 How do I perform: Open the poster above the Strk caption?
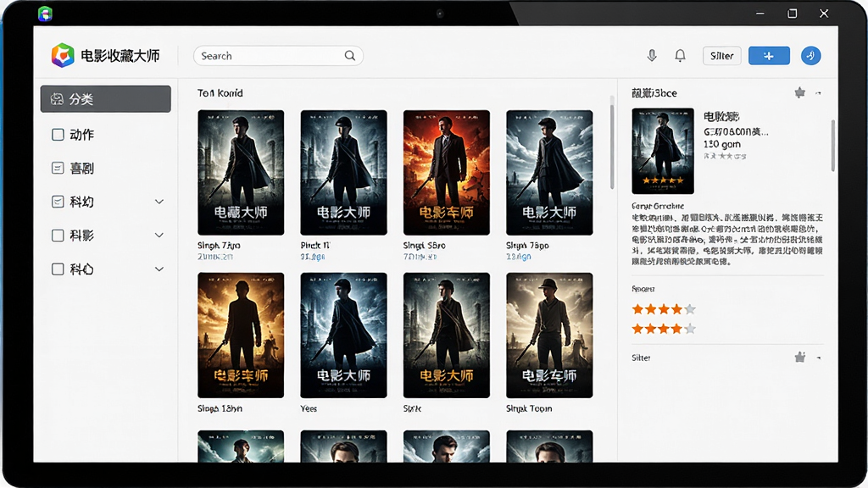tap(447, 335)
